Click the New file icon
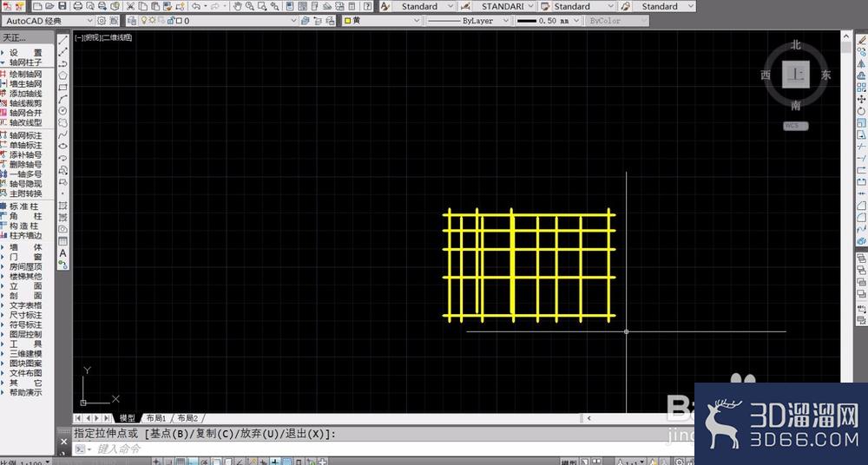This screenshot has width=868, height=465. 37,6
